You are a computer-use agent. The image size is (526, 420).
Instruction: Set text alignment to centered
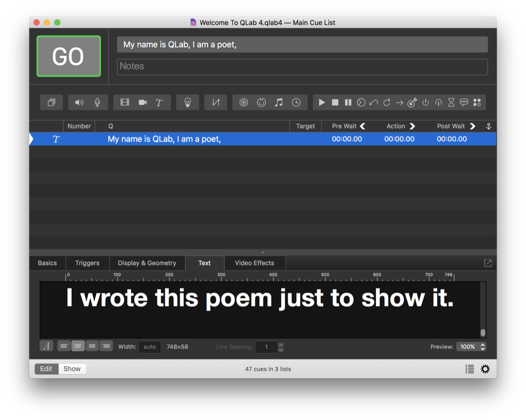[78, 346]
